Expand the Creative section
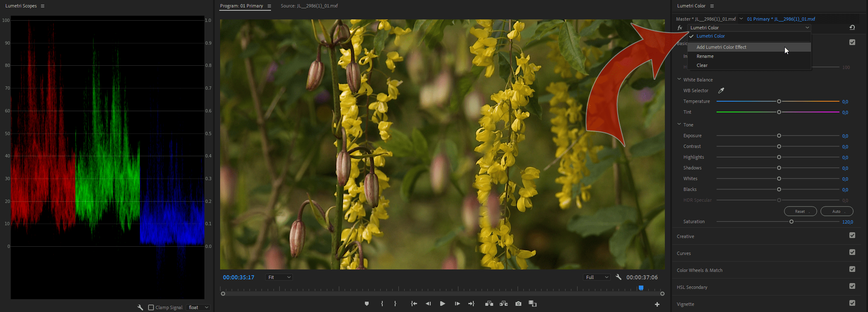The image size is (868, 312). click(x=686, y=236)
